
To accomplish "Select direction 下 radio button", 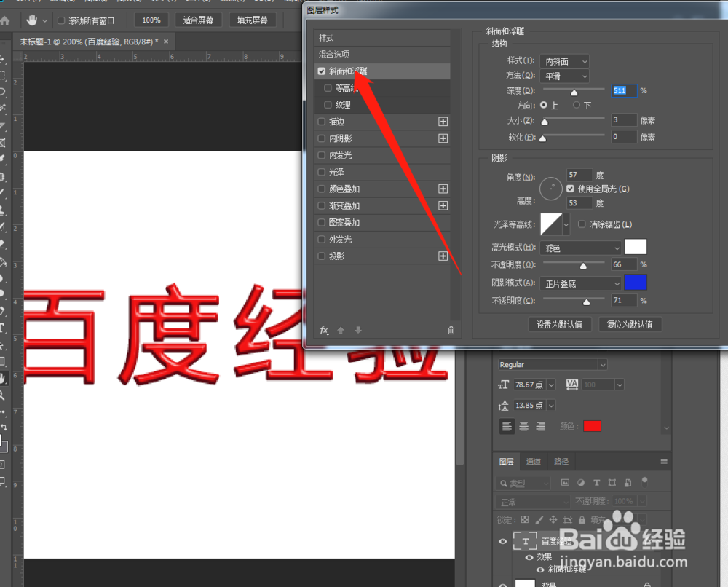I will 577,105.
